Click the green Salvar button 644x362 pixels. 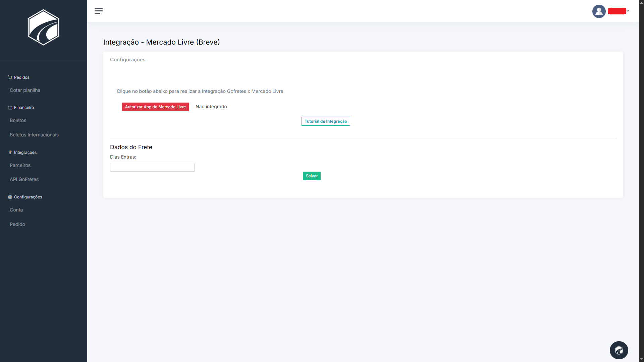(x=311, y=176)
